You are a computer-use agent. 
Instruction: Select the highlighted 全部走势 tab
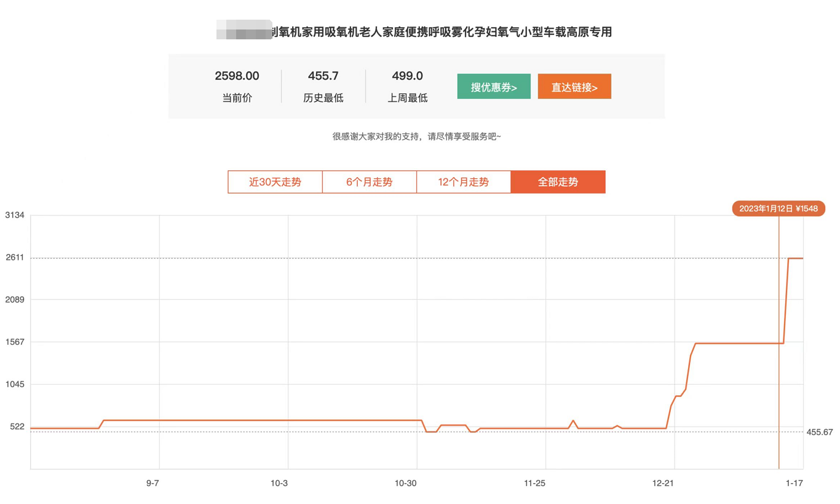tap(558, 182)
